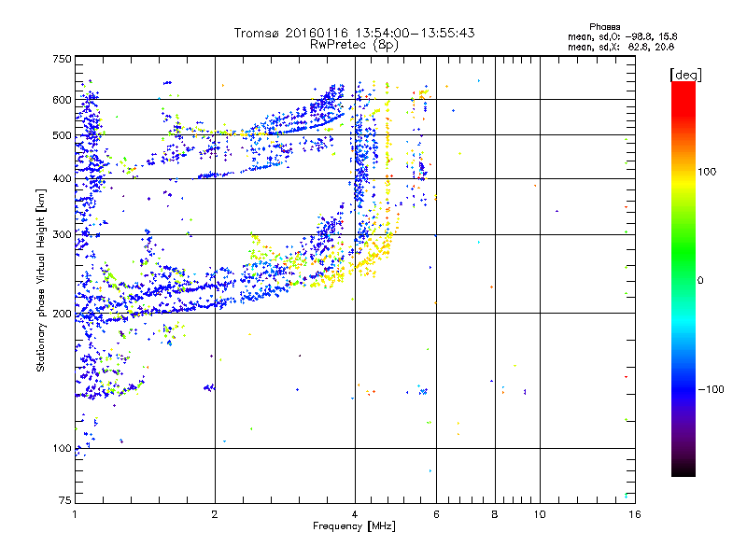The width and height of the screenshot is (747, 560).
Task: Click the y-axis tick label '500'
Action: [62, 135]
